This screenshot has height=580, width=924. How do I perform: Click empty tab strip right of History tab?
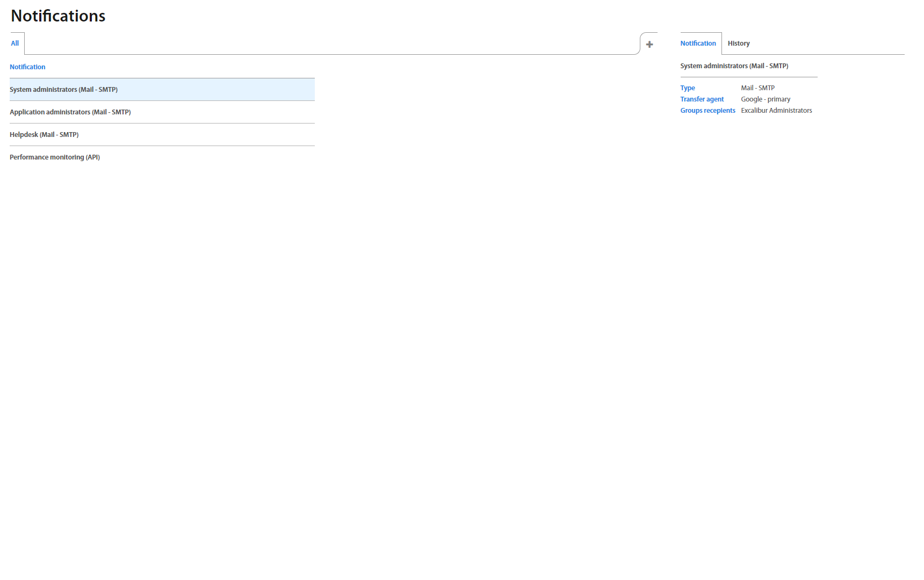[827, 44]
